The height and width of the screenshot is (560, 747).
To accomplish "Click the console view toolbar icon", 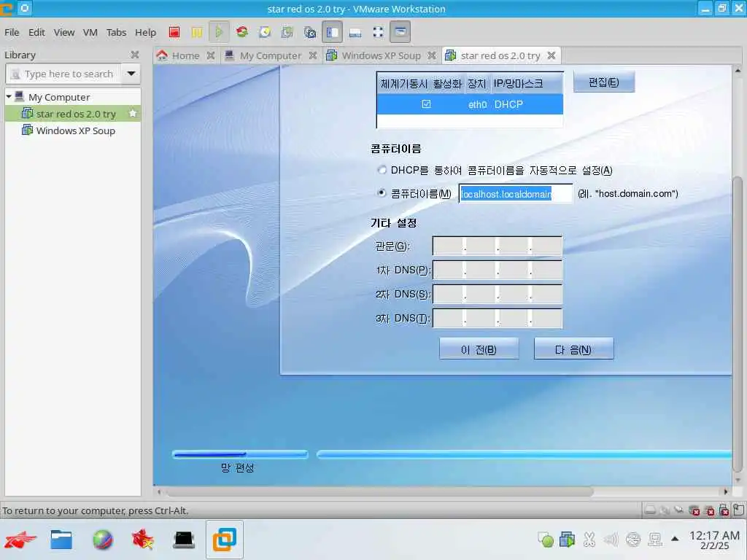I will pyautogui.click(x=400, y=32).
